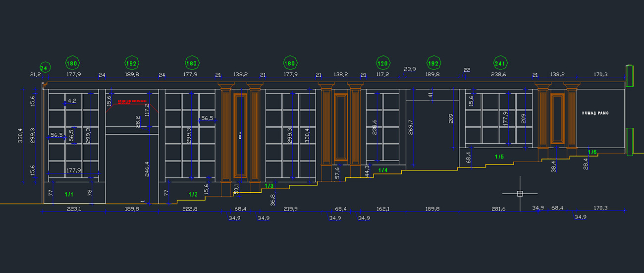Click the green 1/1 section label

pos(69,195)
